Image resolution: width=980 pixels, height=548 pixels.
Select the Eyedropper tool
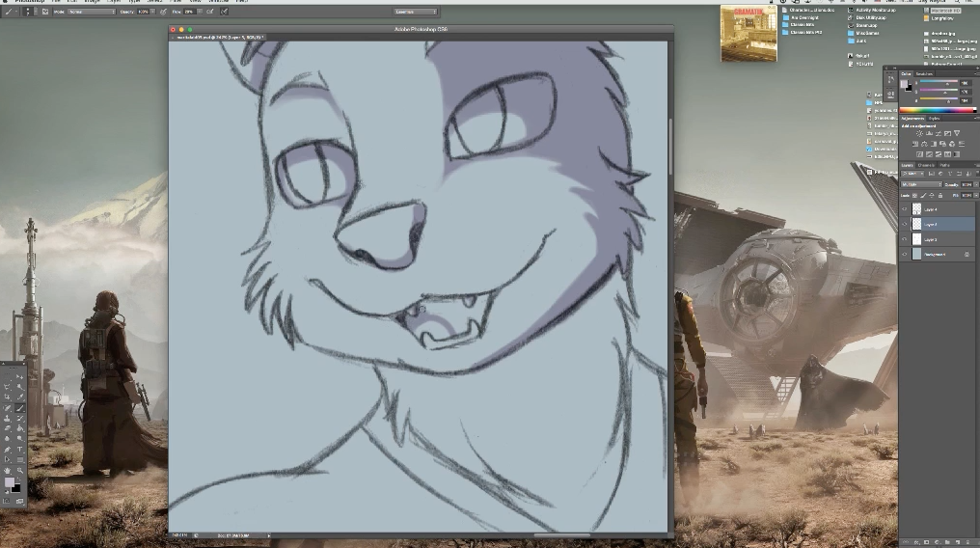point(20,397)
